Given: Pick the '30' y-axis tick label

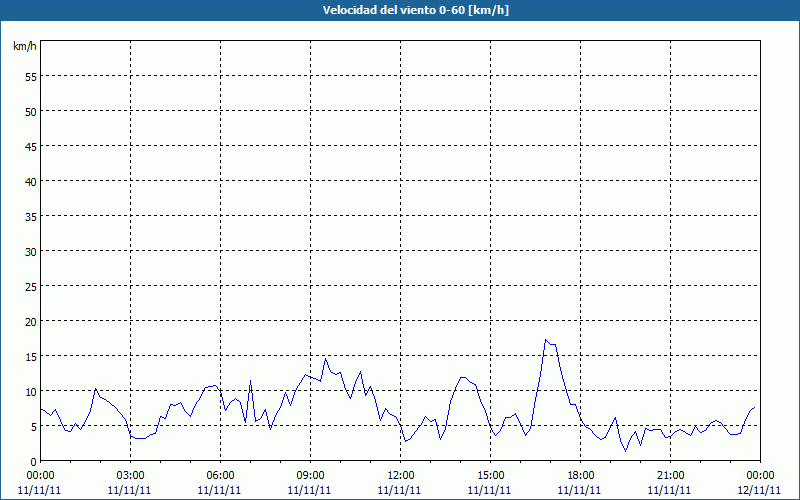Looking at the screenshot, I should coord(31,252).
